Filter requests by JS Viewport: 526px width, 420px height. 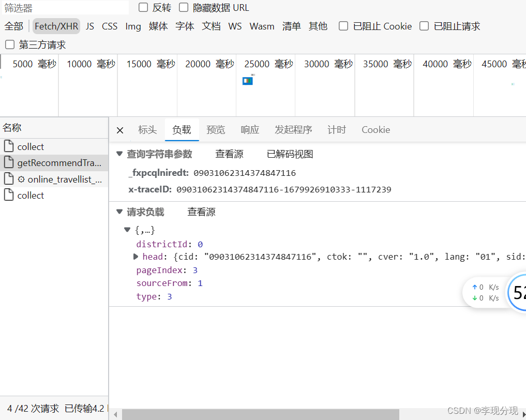pos(89,26)
